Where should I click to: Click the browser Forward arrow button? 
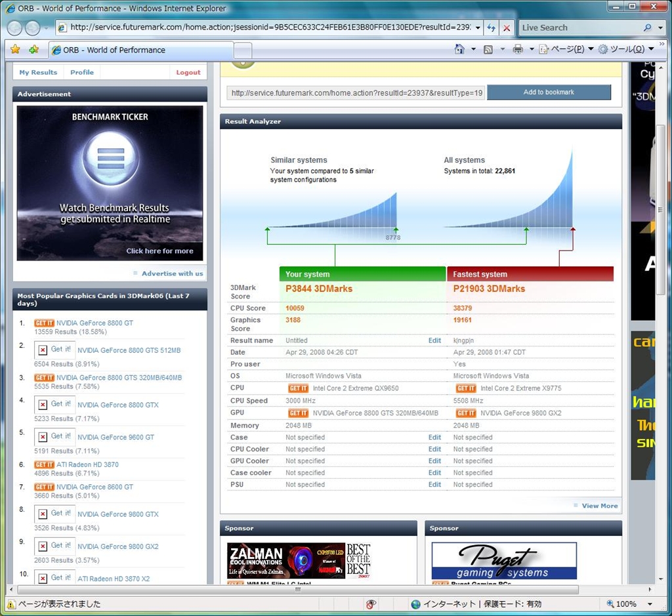coord(33,28)
